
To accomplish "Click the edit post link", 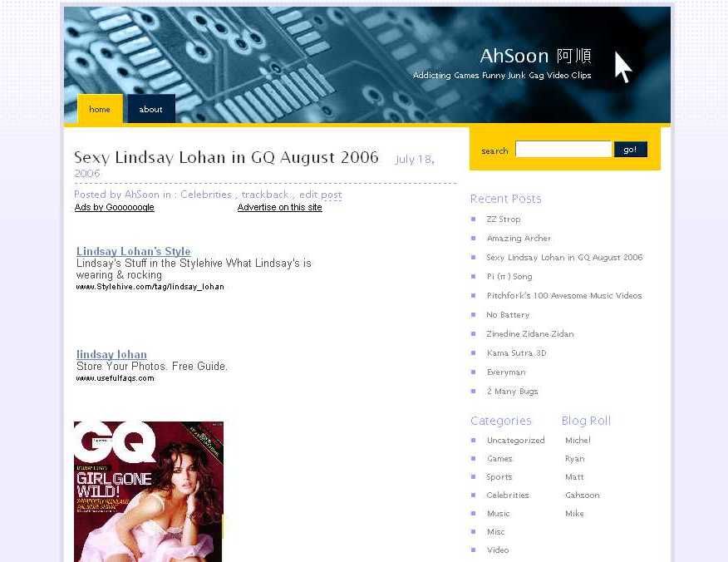I will point(320,195).
